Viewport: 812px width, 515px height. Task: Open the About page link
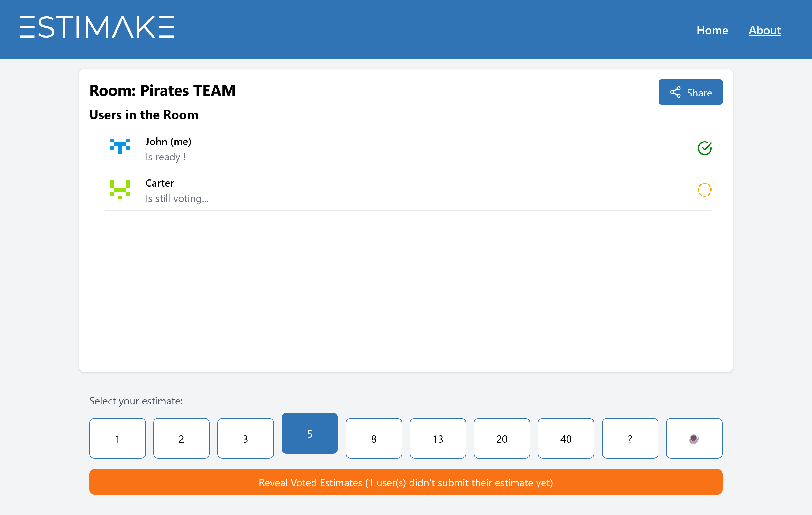(x=764, y=30)
